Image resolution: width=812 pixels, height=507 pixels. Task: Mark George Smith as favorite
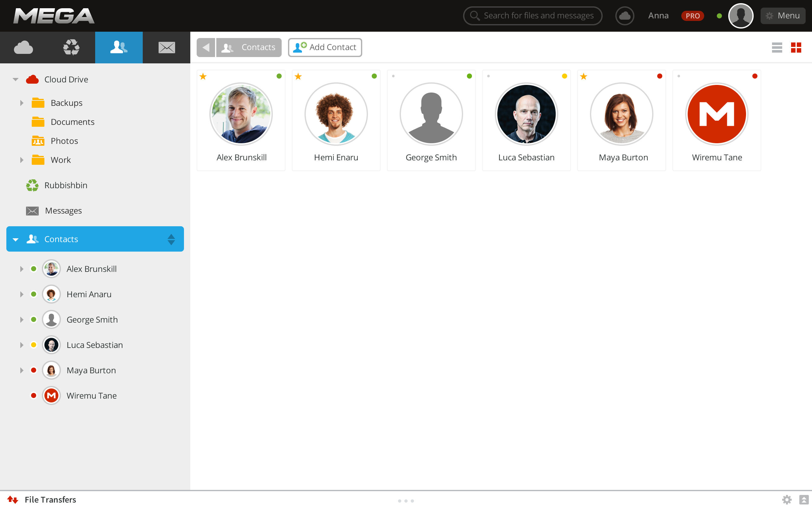[x=393, y=76]
